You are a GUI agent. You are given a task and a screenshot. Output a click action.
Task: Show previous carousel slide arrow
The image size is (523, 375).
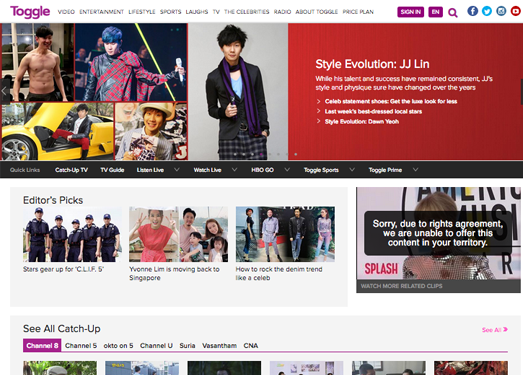point(4,91)
